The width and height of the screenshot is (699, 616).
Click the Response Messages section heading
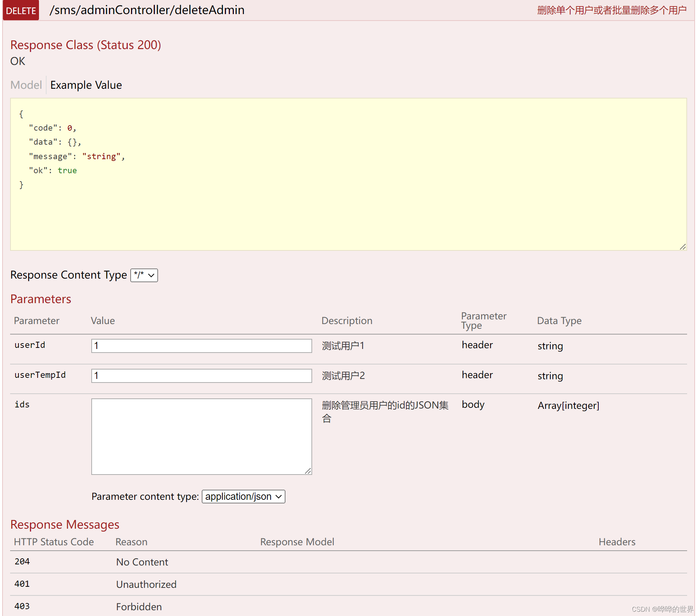pyautogui.click(x=65, y=525)
